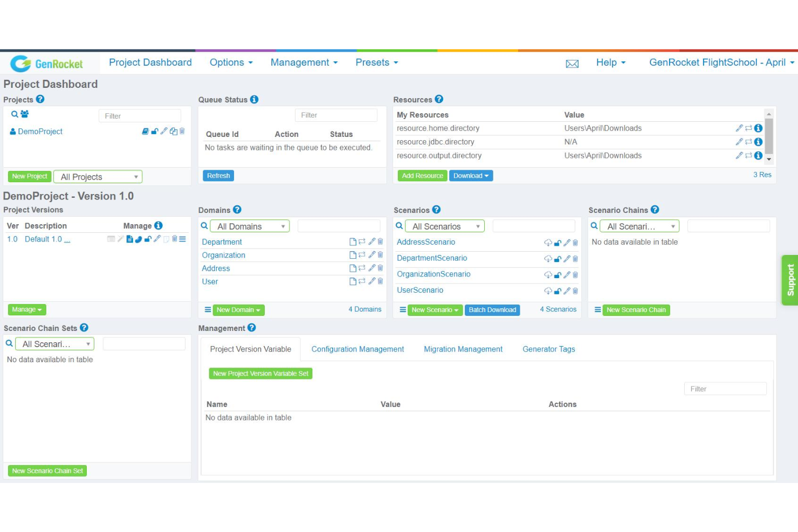Copy DemoProject with the copy icon
The image size is (798, 532).
click(x=173, y=131)
